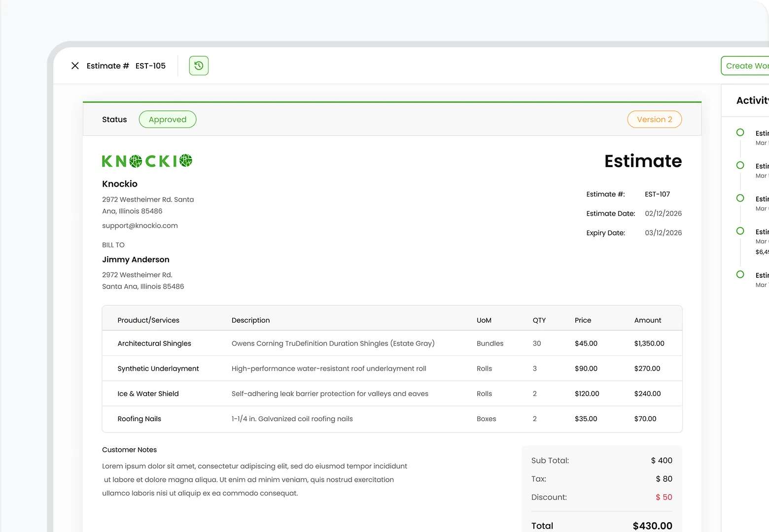Click the Owens Corning TruDefinition description
The width and height of the screenshot is (769, 532).
tap(333, 343)
